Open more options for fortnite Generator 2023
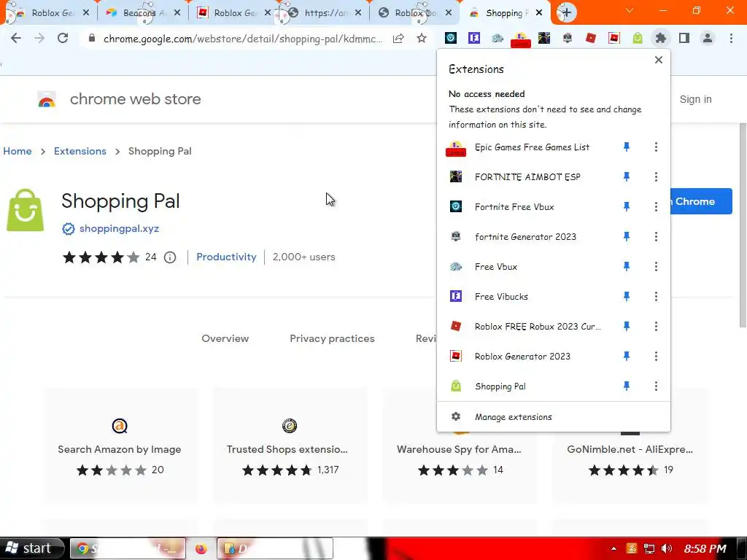747x560 pixels. click(x=656, y=237)
